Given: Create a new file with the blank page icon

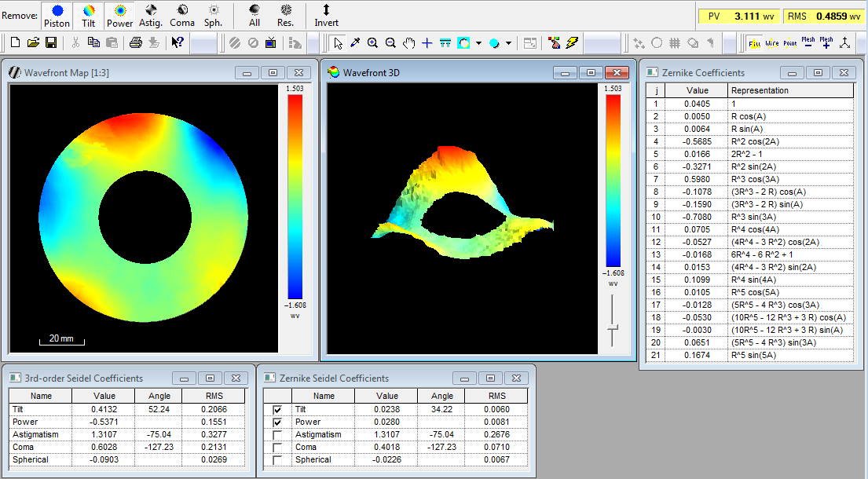Looking at the screenshot, I should [x=16, y=42].
